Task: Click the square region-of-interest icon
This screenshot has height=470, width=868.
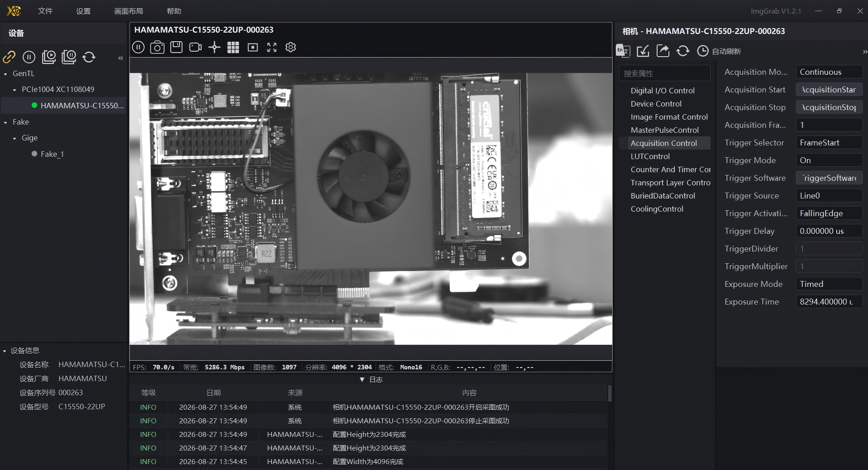Action: click(253, 47)
